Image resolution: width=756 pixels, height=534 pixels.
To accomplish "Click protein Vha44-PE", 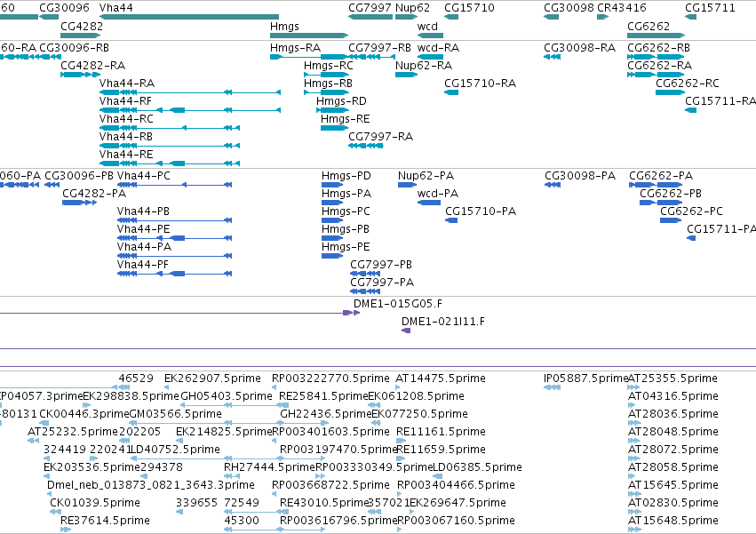I will click(174, 238).
